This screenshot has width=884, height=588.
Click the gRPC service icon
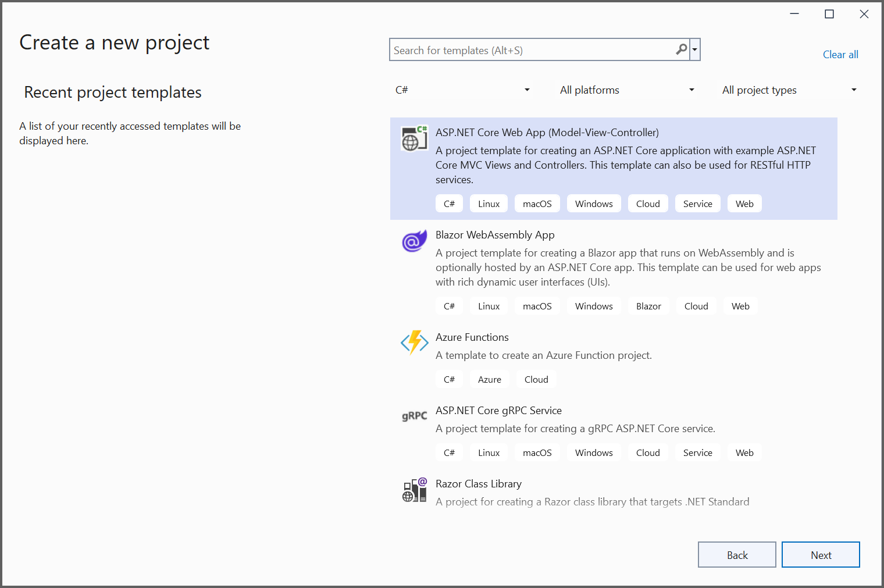[414, 416]
